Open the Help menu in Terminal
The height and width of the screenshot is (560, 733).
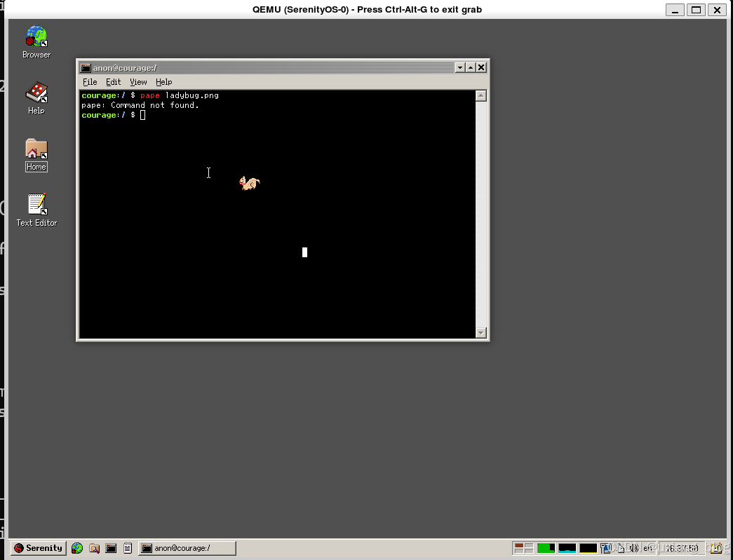click(x=163, y=82)
